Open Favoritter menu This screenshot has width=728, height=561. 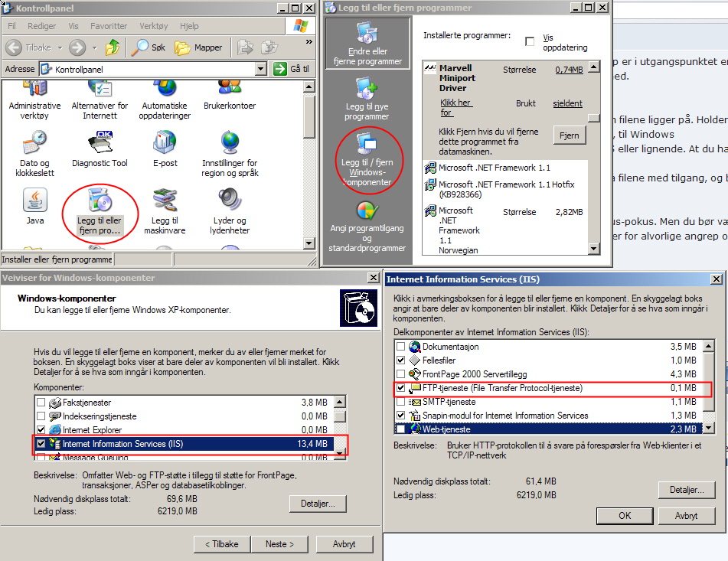(x=109, y=26)
